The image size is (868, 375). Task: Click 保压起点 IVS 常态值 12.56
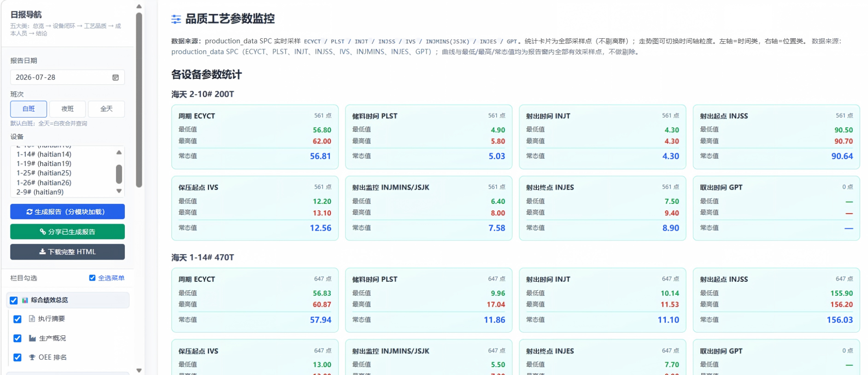[320, 228]
